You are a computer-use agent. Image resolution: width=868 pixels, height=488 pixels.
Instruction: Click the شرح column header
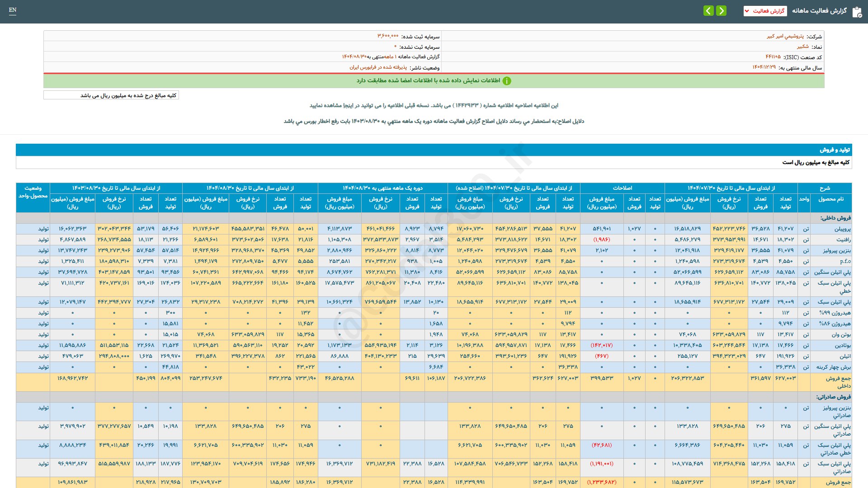(x=825, y=188)
